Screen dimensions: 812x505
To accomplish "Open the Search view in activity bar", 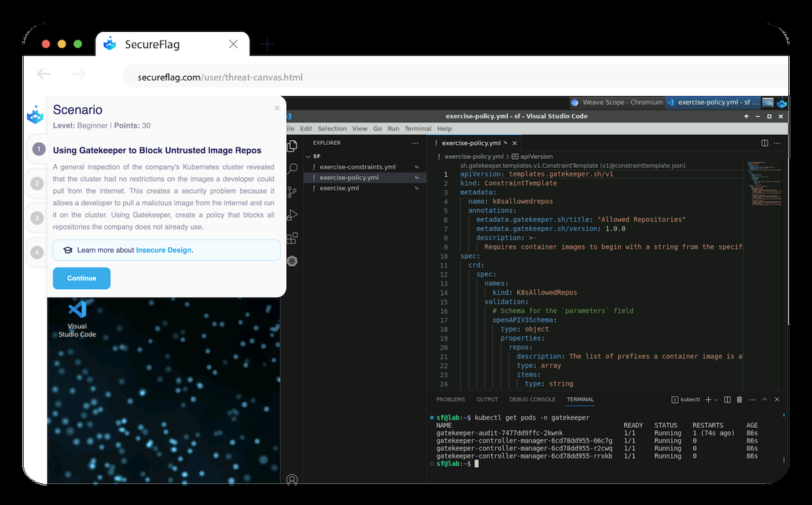I will [293, 169].
